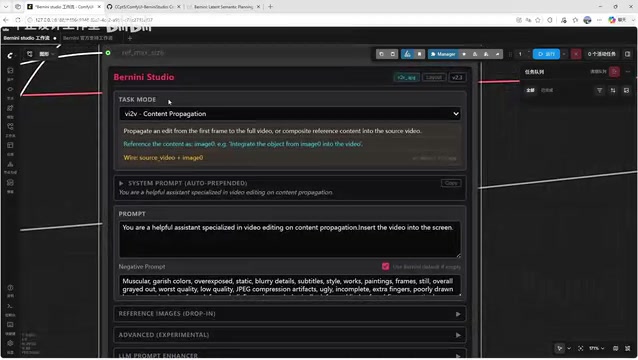Image resolution: width=638 pixels, height=360 pixels.
Task: Click the select-mode cursor icon at bottom right
Action: point(560,348)
